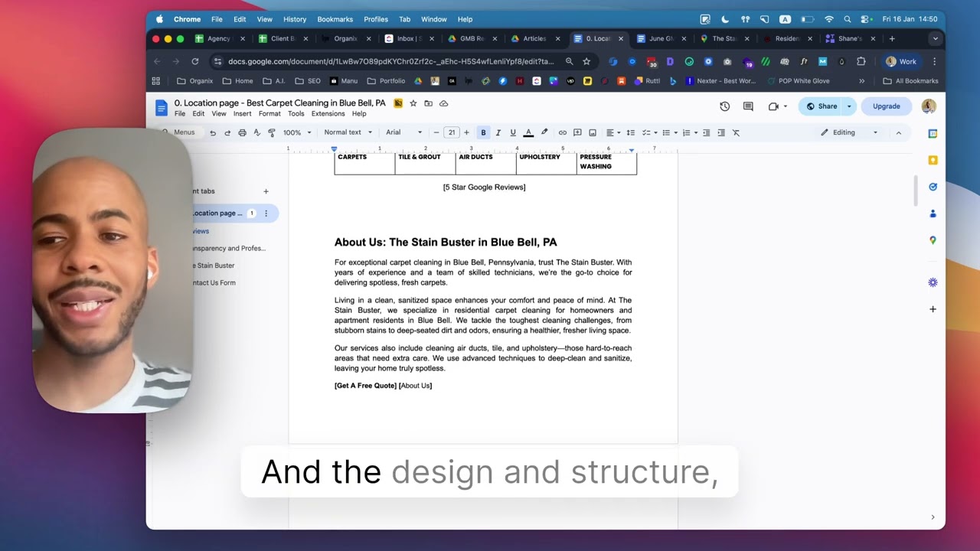Open the Normal text style dropdown

(x=348, y=132)
